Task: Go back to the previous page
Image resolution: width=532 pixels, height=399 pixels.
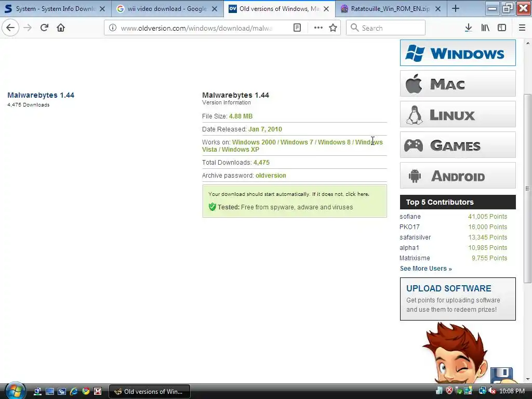Action: [x=10, y=28]
